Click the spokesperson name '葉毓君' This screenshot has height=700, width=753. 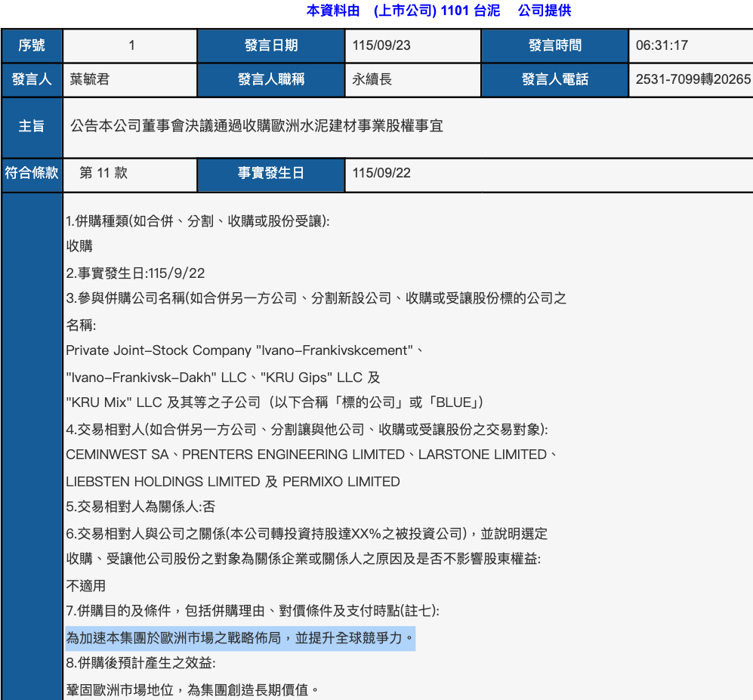point(89,79)
